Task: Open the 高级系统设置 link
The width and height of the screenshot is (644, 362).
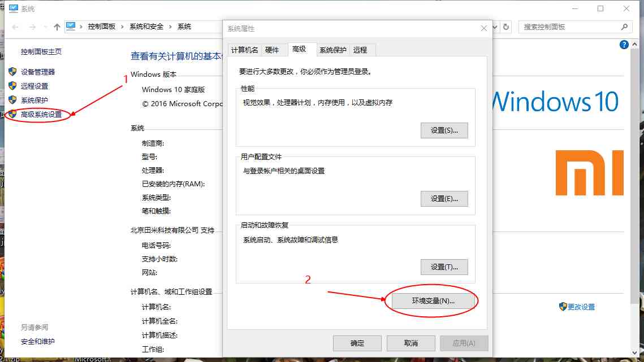Action: pyautogui.click(x=41, y=114)
